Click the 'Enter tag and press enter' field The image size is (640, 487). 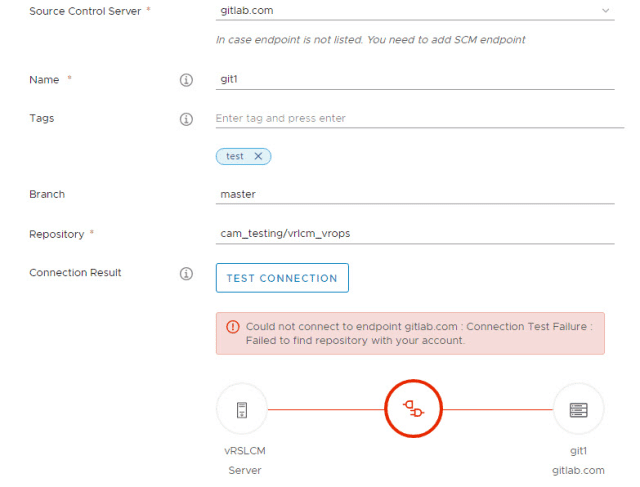coord(414,118)
